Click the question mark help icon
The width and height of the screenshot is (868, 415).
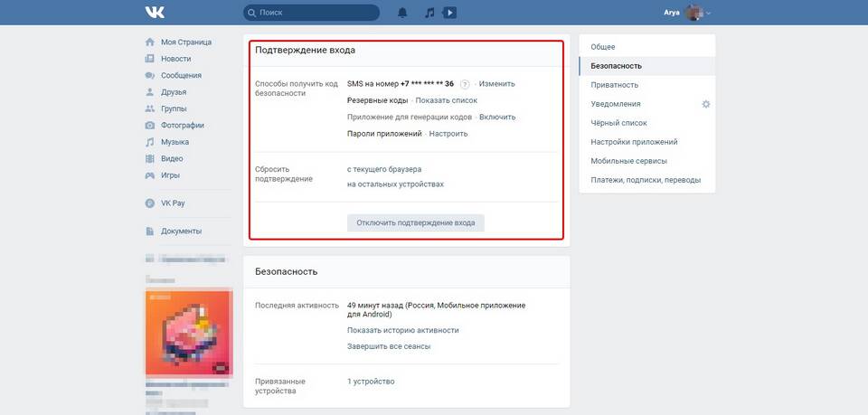tap(465, 84)
